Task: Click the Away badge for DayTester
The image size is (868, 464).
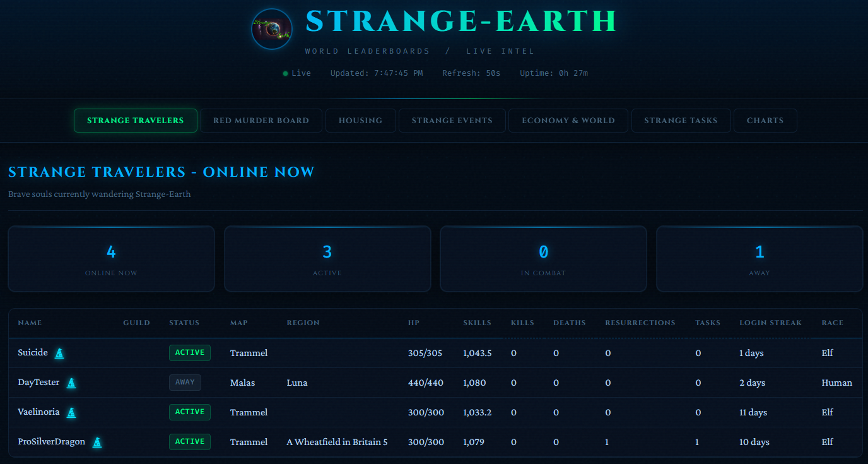Action: click(185, 383)
